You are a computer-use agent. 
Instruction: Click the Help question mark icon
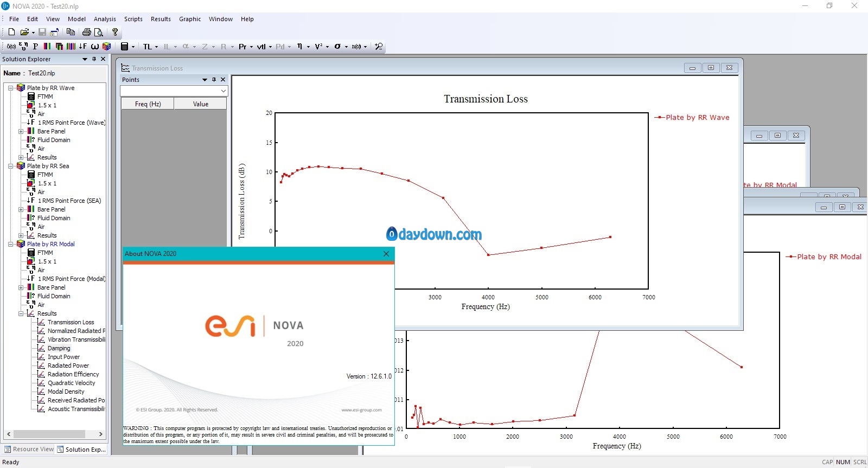pyautogui.click(x=115, y=32)
